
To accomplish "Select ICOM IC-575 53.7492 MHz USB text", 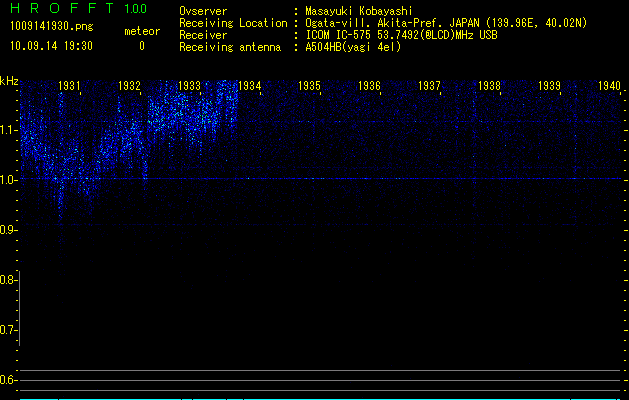I will 401,35.
